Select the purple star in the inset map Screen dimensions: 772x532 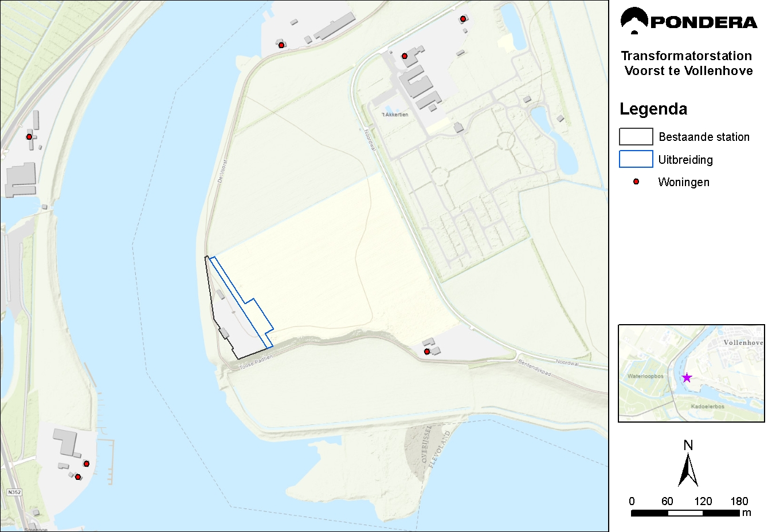pyautogui.click(x=687, y=377)
